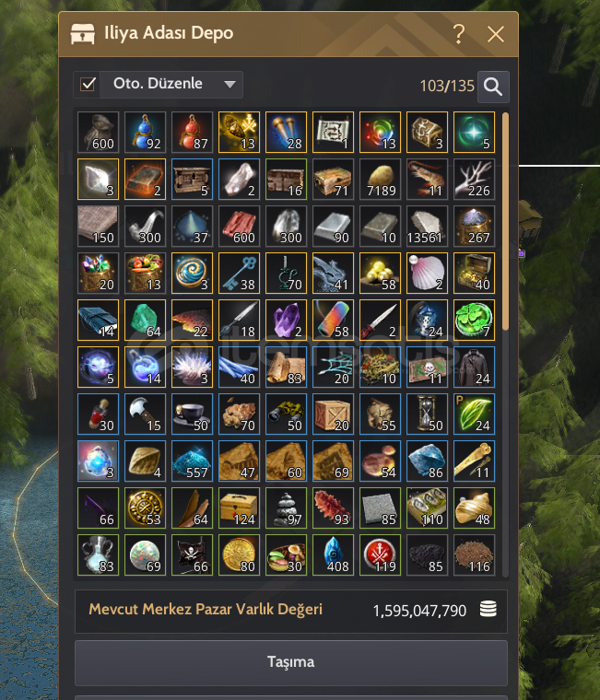Pick the shrimp item with 11
The height and width of the screenshot is (700, 600).
tap(427, 180)
